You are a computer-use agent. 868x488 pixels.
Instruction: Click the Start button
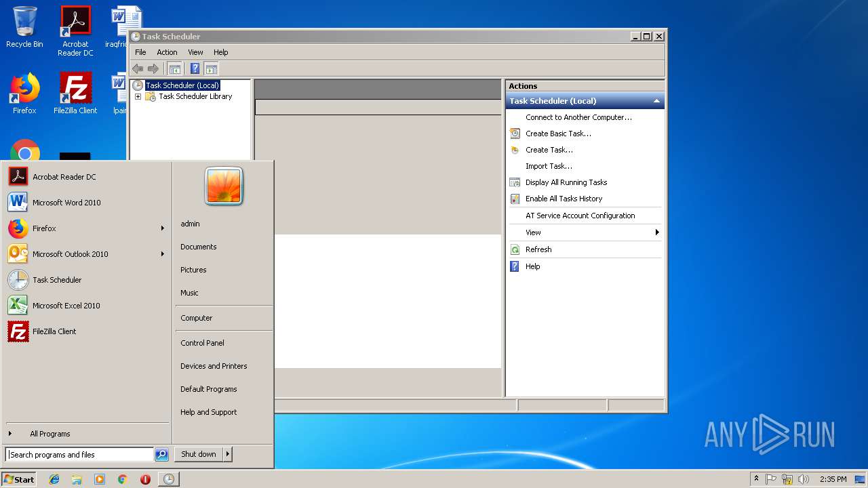coord(19,479)
